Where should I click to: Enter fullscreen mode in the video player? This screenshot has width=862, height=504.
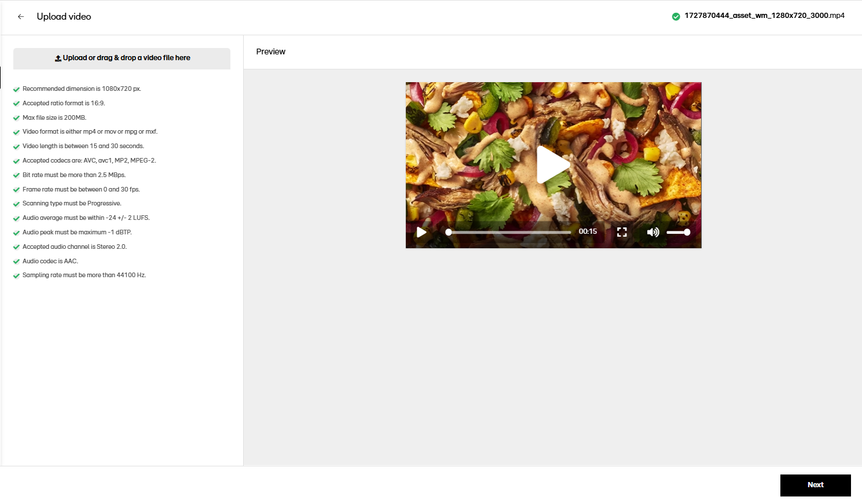coord(622,232)
